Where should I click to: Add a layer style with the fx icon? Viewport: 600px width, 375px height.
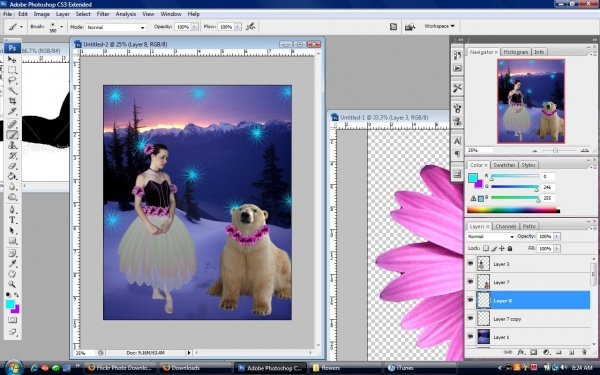coord(521,352)
